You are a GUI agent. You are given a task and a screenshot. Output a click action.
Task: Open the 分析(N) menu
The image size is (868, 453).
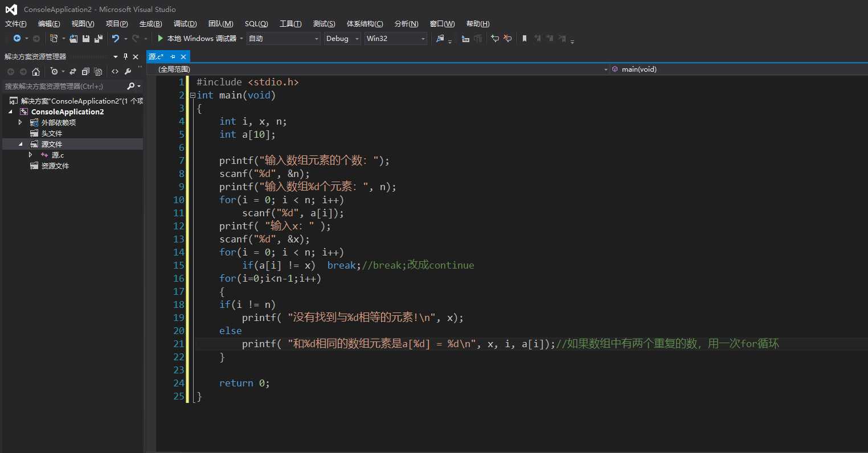pos(406,23)
